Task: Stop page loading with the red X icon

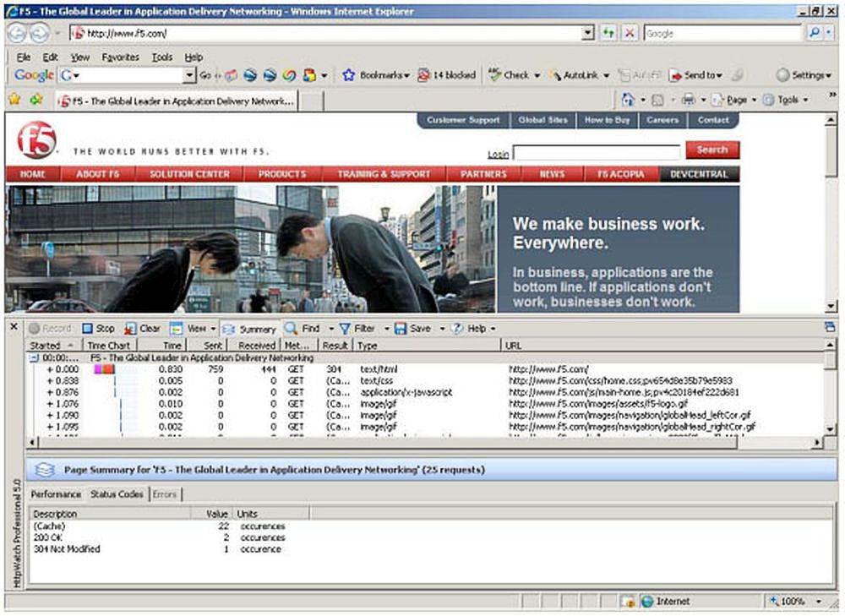Action: point(629,33)
